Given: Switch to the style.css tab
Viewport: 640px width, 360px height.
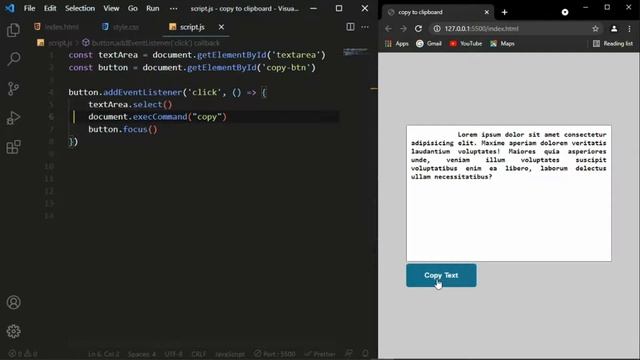Looking at the screenshot, I should (121, 27).
